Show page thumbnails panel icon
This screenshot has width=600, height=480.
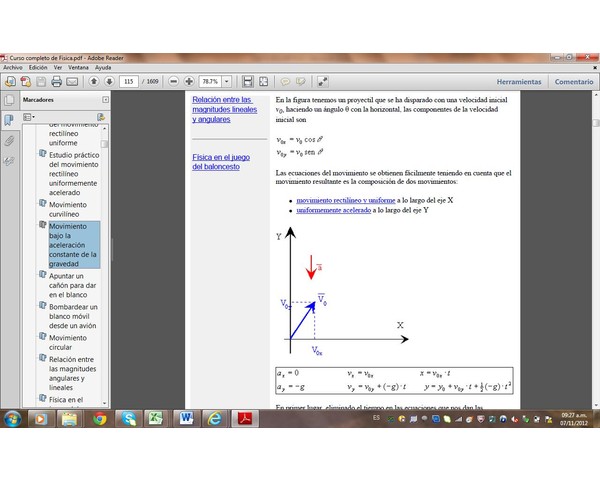(x=9, y=100)
